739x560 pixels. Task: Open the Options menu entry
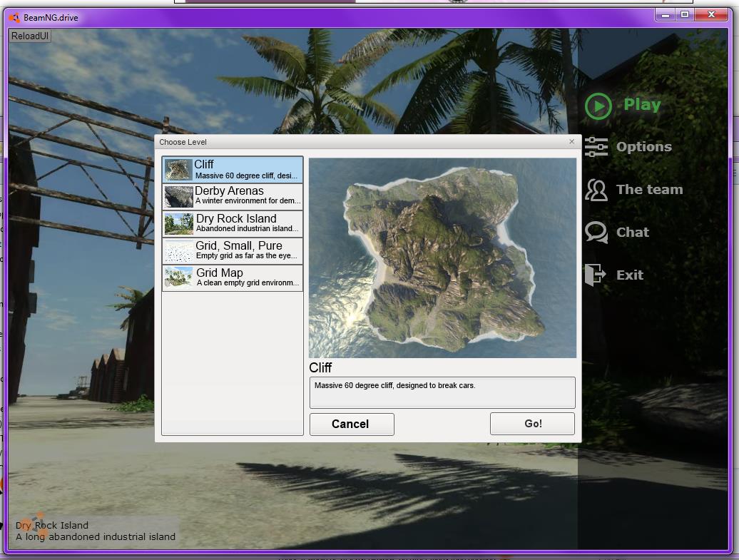[644, 147]
